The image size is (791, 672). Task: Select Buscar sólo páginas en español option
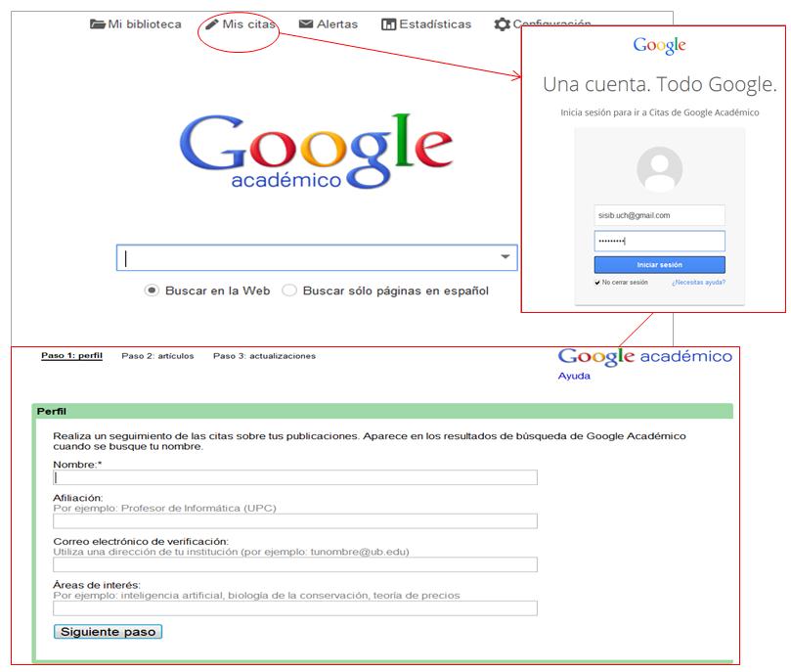(x=289, y=291)
